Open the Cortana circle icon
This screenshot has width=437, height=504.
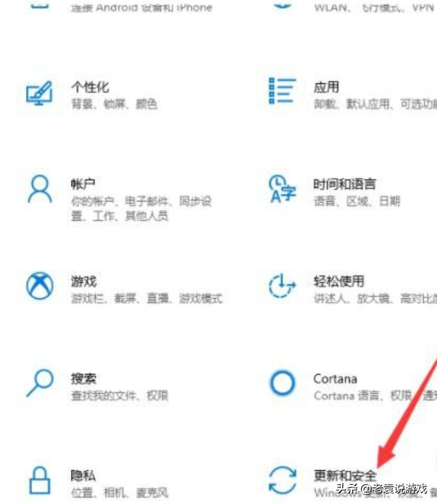(x=282, y=383)
